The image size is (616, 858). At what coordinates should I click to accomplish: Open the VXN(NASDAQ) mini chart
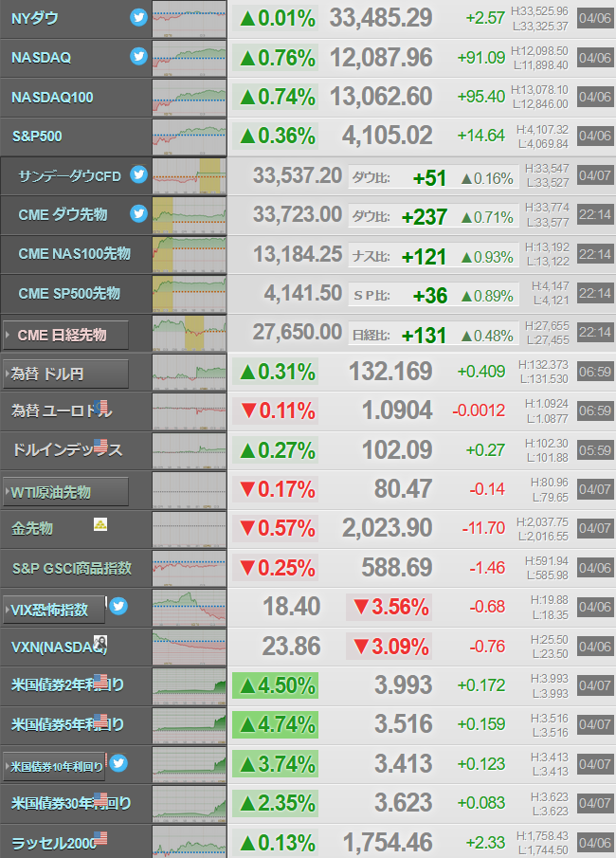pyautogui.click(x=190, y=648)
